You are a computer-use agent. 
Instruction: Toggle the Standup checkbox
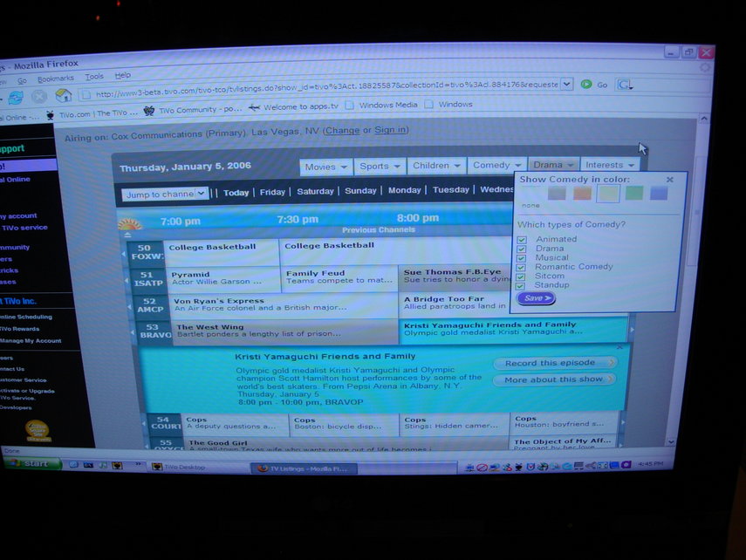click(520, 285)
